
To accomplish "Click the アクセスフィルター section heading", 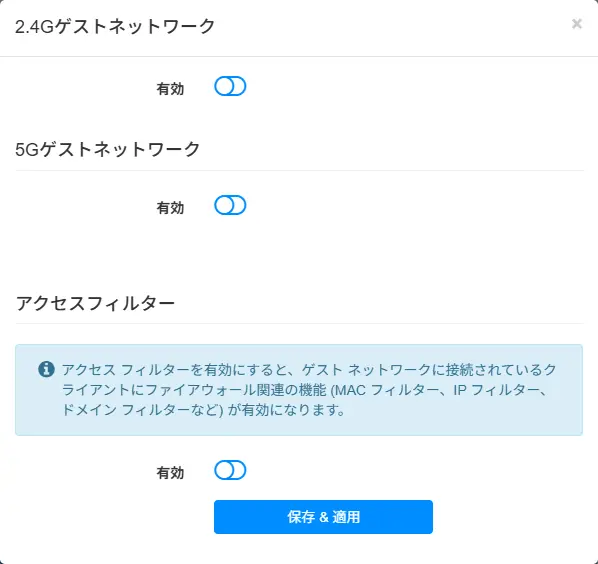I will point(95,304).
